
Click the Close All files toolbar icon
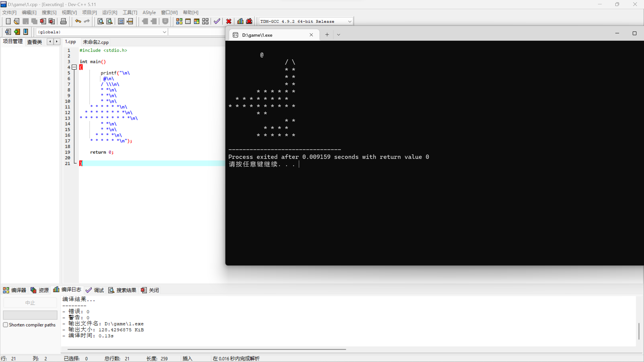[52, 21]
